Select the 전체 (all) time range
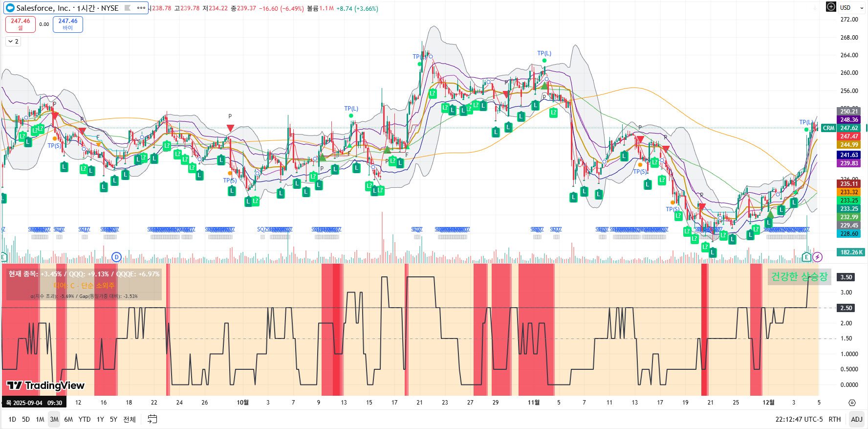This screenshot has height=429, width=868. point(129,419)
